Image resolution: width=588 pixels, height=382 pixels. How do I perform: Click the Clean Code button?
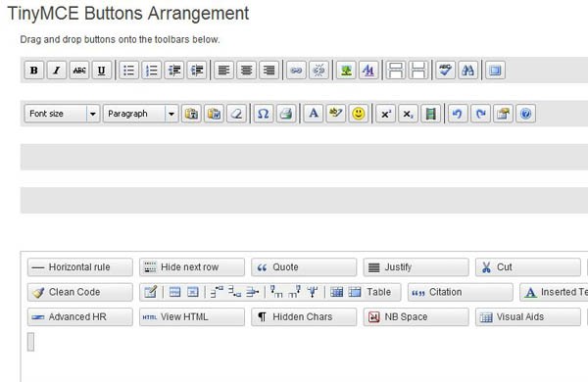tap(80, 292)
